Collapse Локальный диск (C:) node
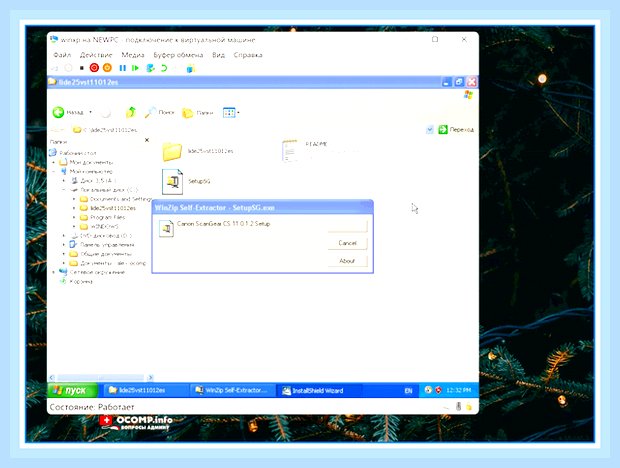 point(64,190)
